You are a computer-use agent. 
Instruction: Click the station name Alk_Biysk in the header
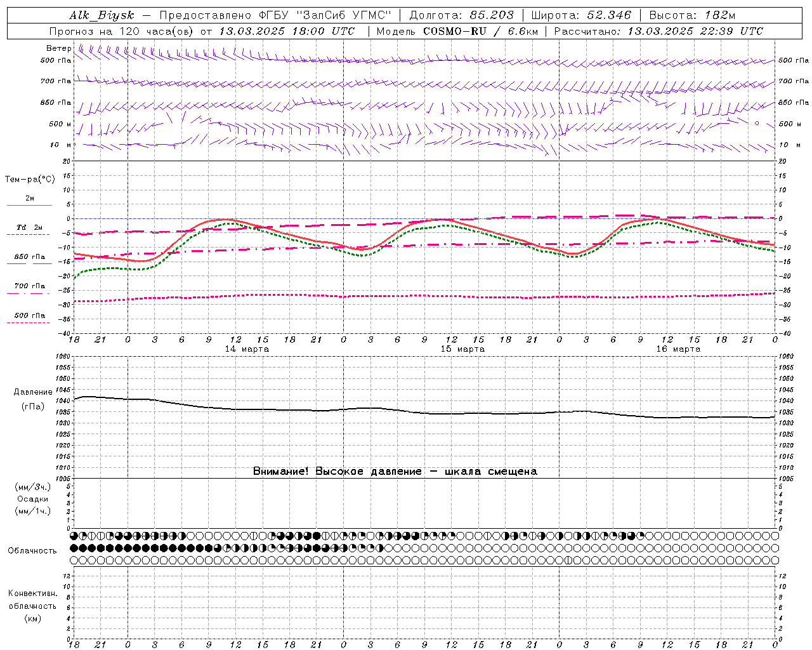tap(101, 15)
